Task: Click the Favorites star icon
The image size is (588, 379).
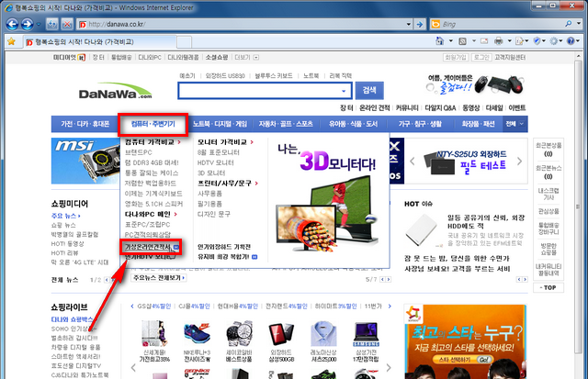Action: (11, 41)
